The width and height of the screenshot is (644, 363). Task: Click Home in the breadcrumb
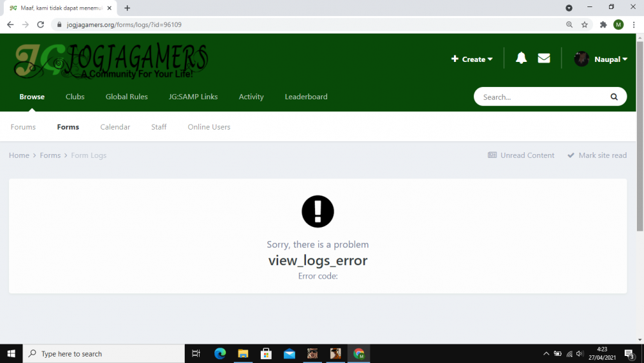point(19,155)
